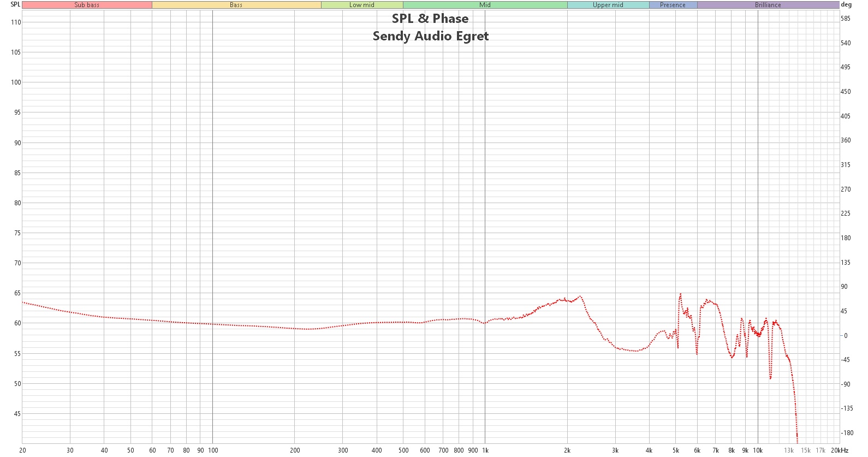Select the 9k frequency axis label

(x=745, y=450)
